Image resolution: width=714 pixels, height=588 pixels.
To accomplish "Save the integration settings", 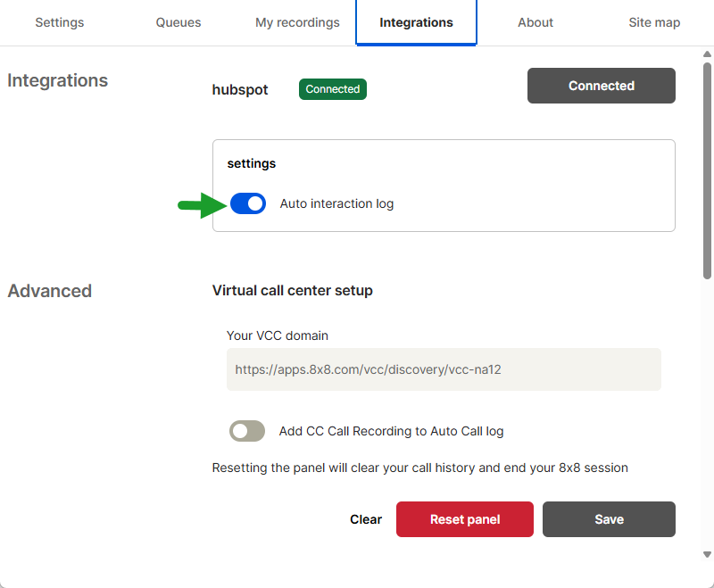I will (609, 519).
